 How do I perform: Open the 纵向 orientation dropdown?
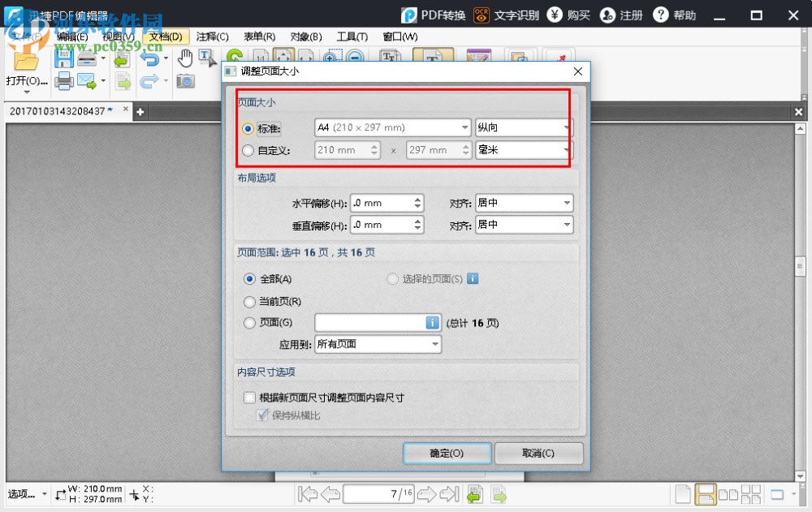tap(567, 127)
